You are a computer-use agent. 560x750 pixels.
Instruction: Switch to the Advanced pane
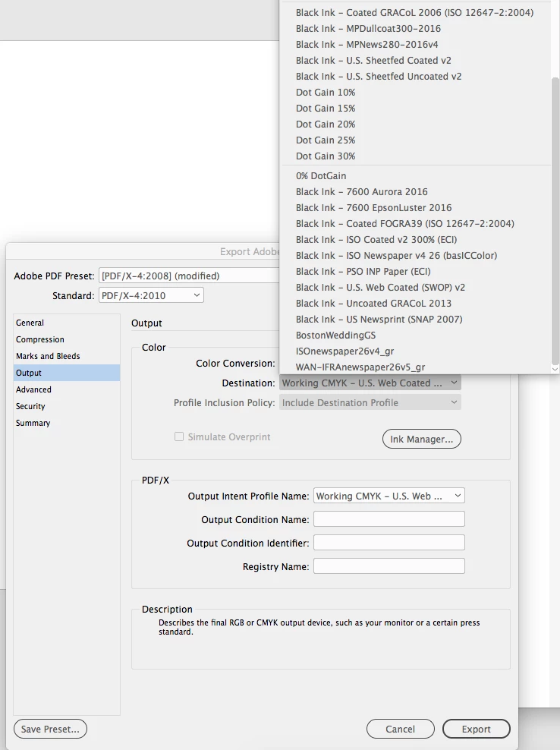point(67,390)
